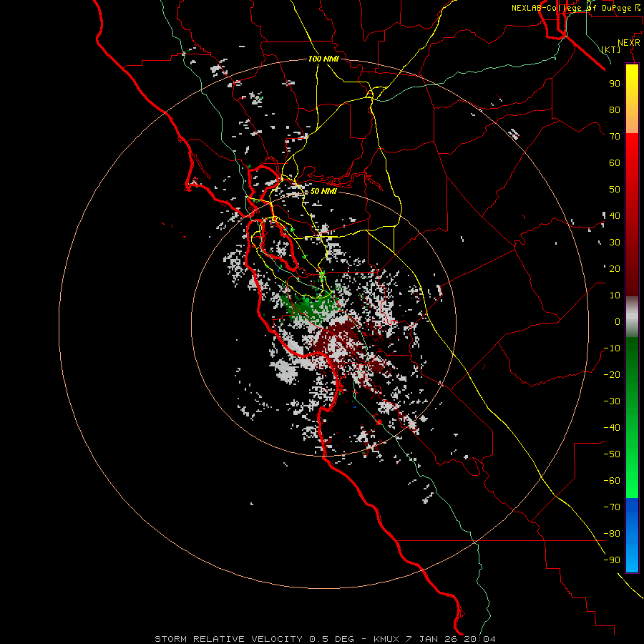Click the positive 60 scale label

[x=615, y=162]
